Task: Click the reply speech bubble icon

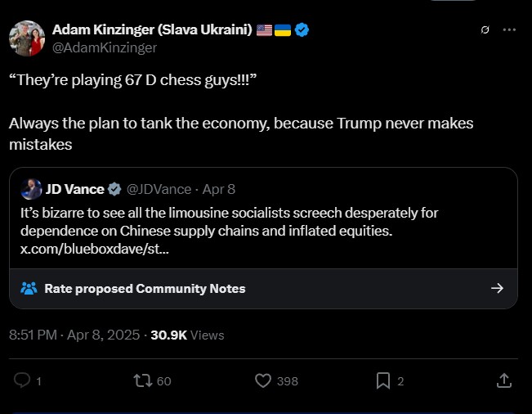Action: tap(23, 380)
